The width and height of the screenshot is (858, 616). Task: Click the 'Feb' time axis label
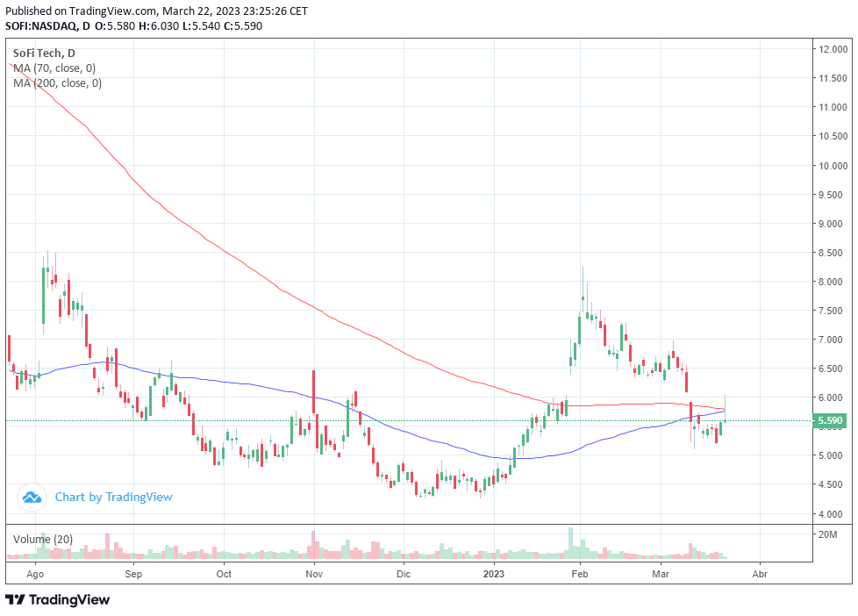pyautogui.click(x=580, y=574)
